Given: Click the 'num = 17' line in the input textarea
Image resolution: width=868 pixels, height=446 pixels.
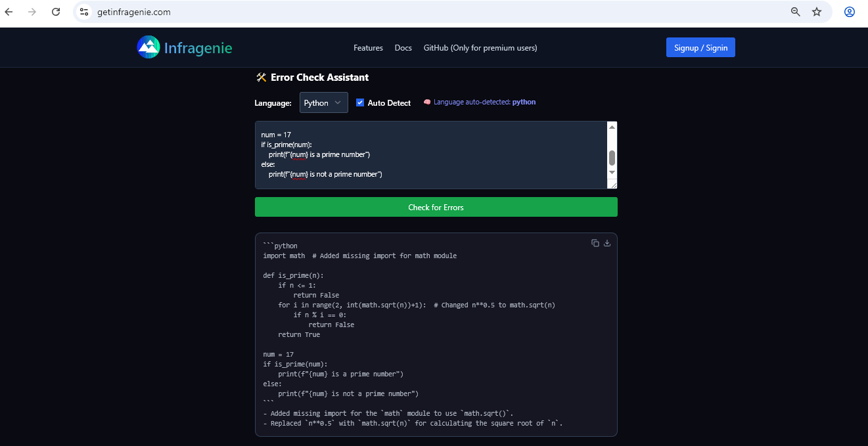Looking at the screenshot, I should pyautogui.click(x=276, y=135).
